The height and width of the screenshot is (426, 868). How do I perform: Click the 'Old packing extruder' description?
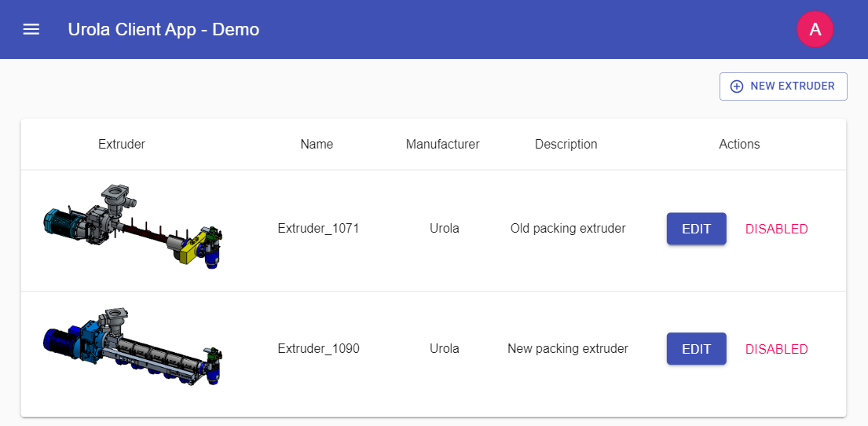(x=568, y=230)
